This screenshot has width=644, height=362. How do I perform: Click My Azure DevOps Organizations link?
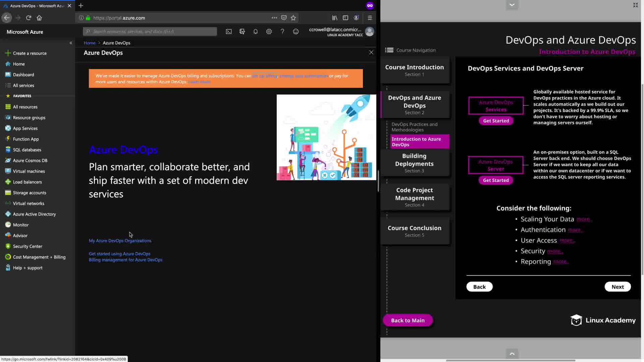click(x=120, y=241)
